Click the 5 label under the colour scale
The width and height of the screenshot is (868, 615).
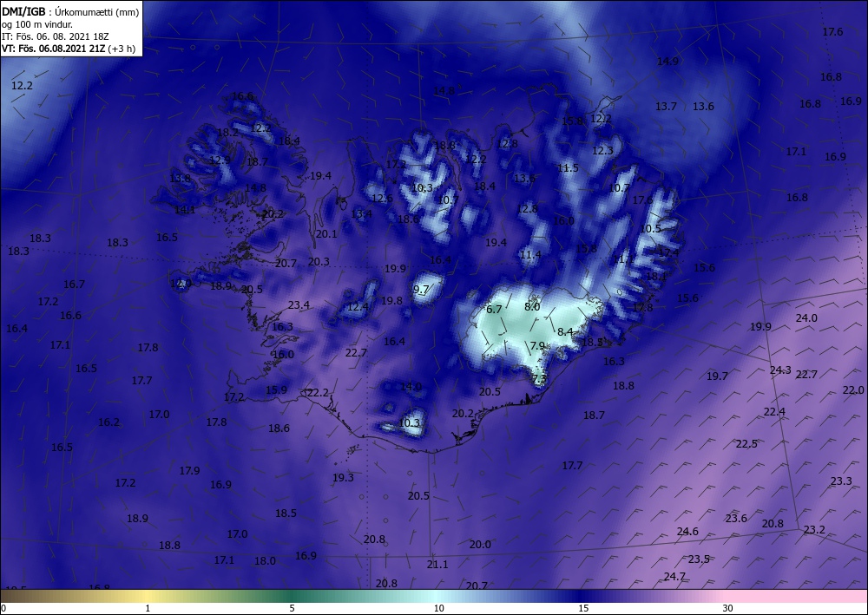pos(292,608)
